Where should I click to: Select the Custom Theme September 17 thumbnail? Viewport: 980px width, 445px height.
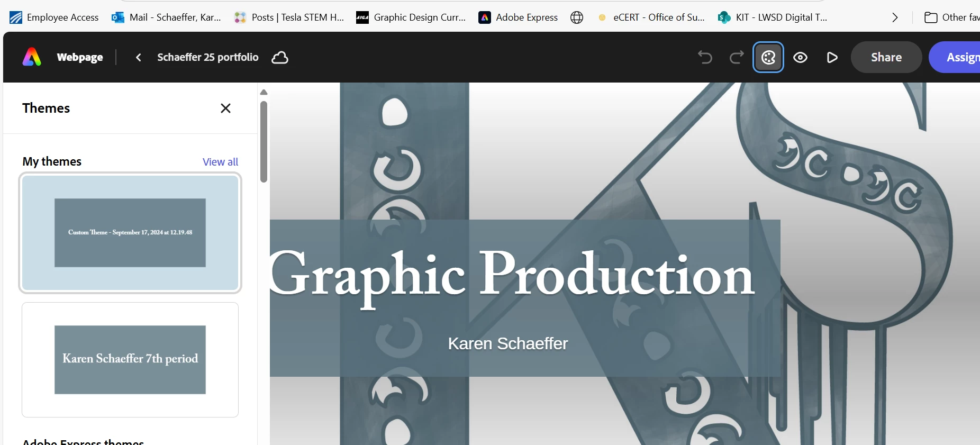coord(130,233)
